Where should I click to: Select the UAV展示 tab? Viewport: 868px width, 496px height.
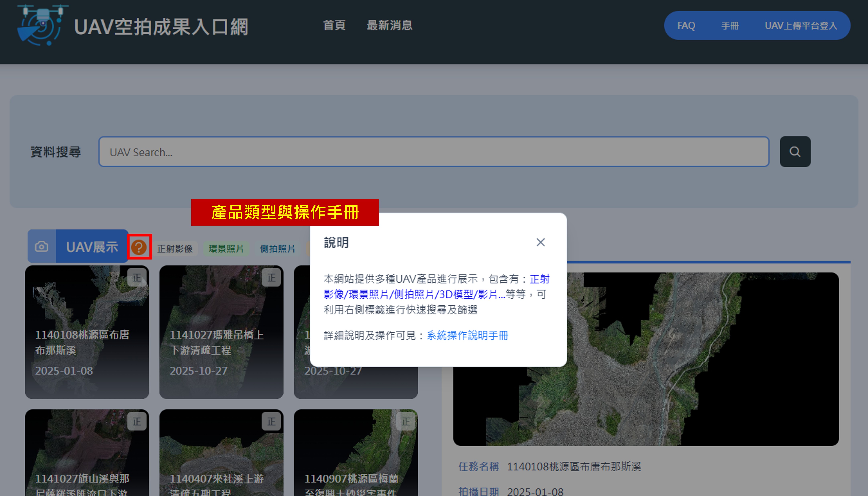tap(92, 246)
